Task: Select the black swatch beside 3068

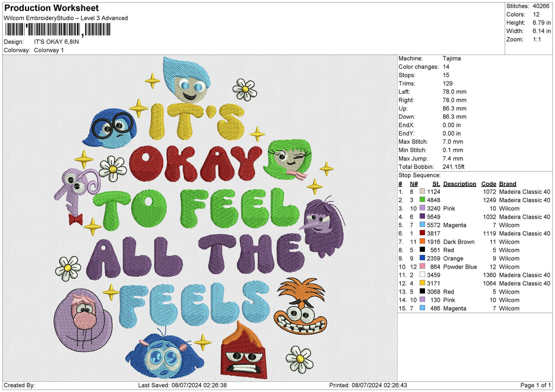Action: 422,292
